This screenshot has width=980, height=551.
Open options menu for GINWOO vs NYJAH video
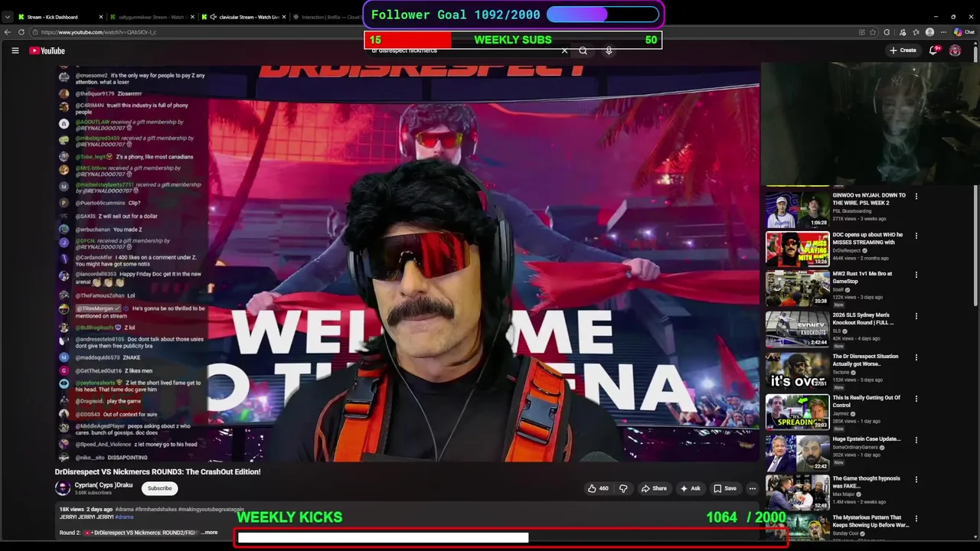pos(916,196)
